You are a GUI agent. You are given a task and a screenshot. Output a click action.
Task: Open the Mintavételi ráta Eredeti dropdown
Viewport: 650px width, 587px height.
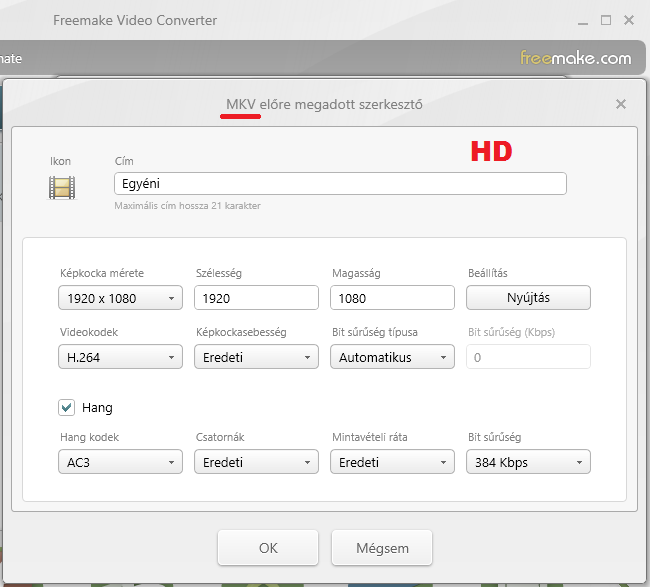point(392,462)
